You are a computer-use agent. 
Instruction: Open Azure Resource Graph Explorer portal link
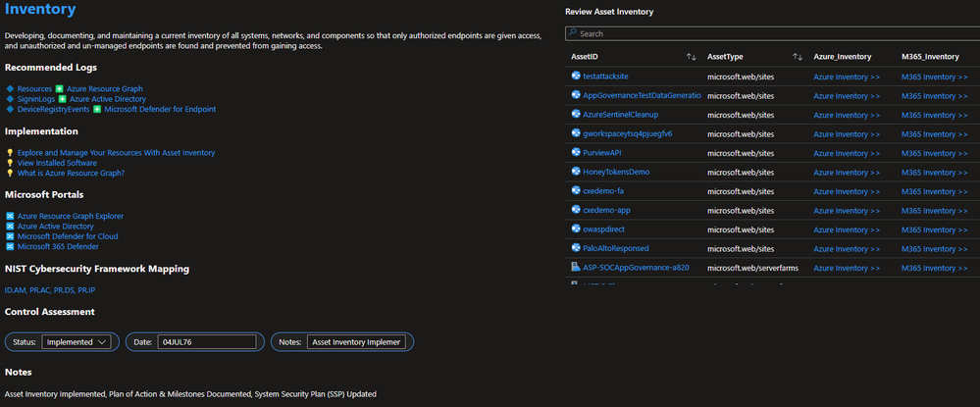pyautogui.click(x=71, y=216)
